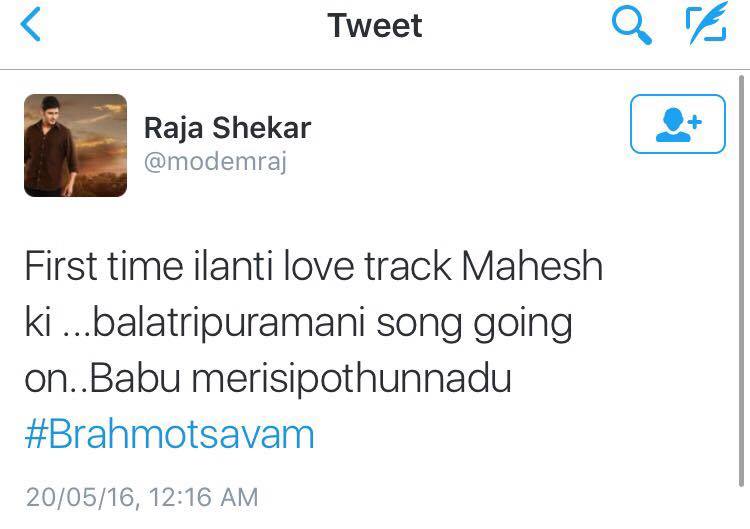Tap the 20/05/16 date stamp

tap(81, 497)
